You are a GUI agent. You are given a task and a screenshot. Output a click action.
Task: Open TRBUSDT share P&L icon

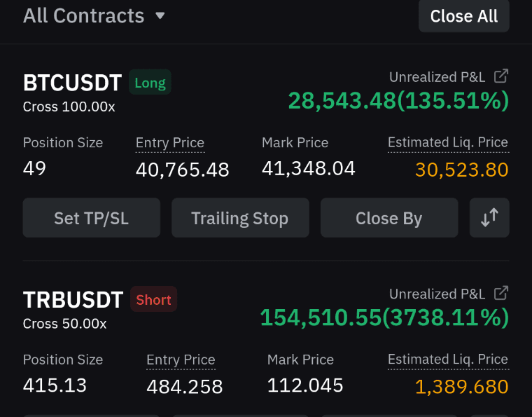click(500, 293)
